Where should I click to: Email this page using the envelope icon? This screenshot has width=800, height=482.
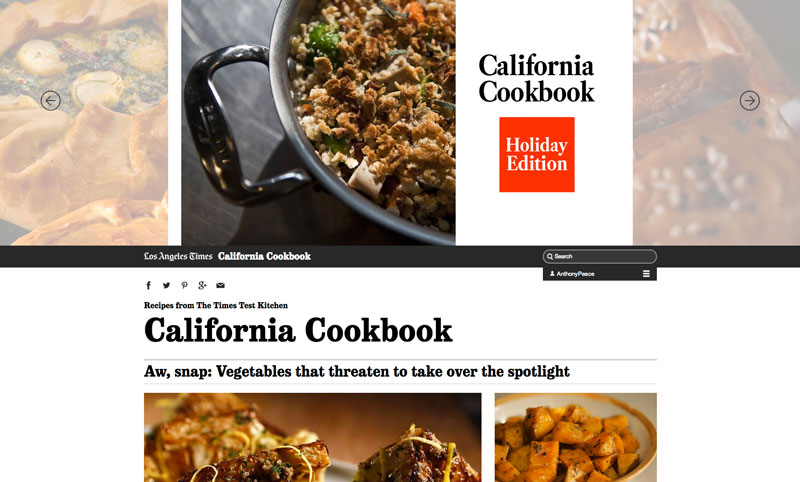tap(220, 285)
